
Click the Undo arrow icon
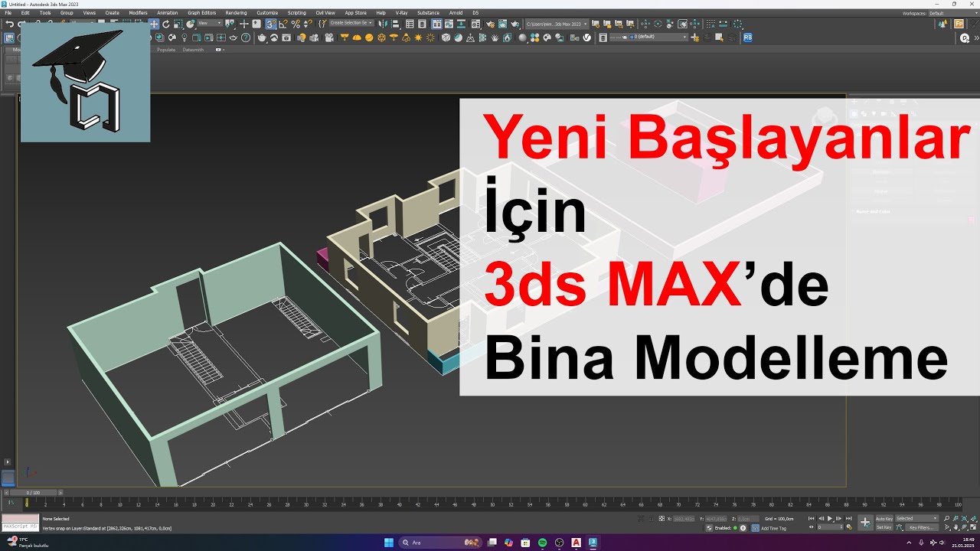pos(9,24)
